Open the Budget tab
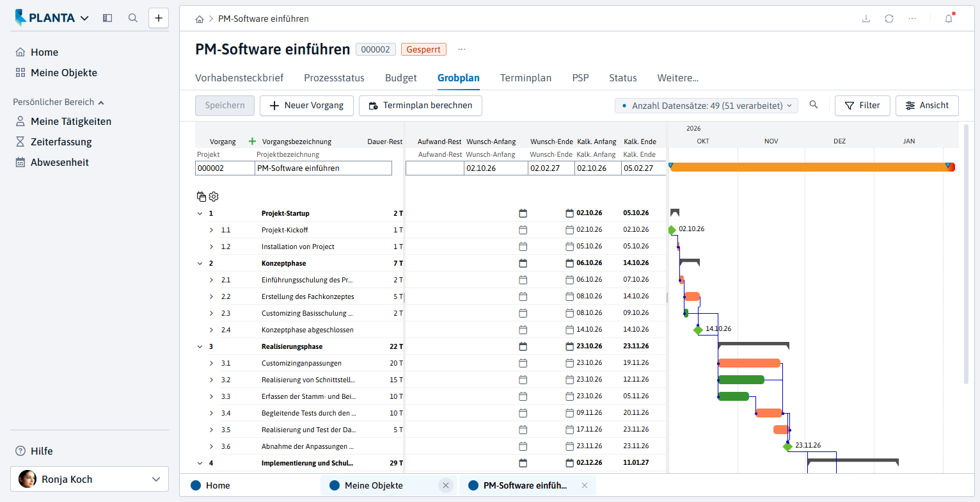The width and height of the screenshot is (980, 502). (x=401, y=78)
